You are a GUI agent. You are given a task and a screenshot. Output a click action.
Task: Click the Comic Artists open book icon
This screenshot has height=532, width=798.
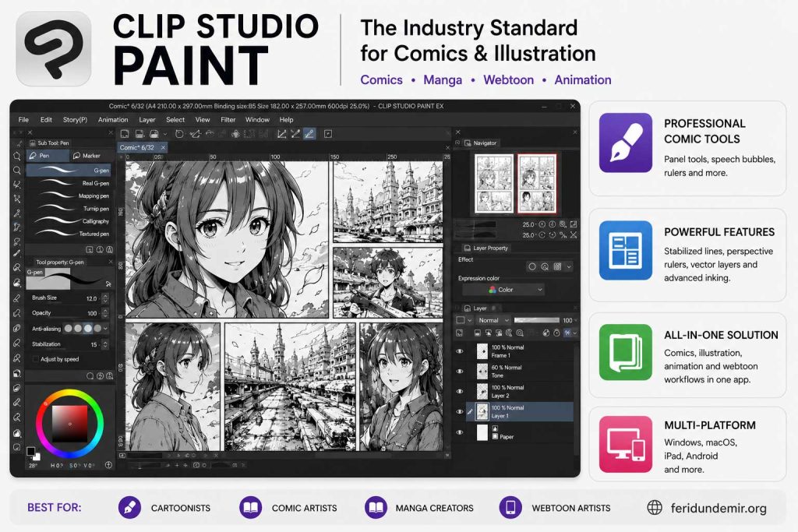pyautogui.click(x=250, y=508)
